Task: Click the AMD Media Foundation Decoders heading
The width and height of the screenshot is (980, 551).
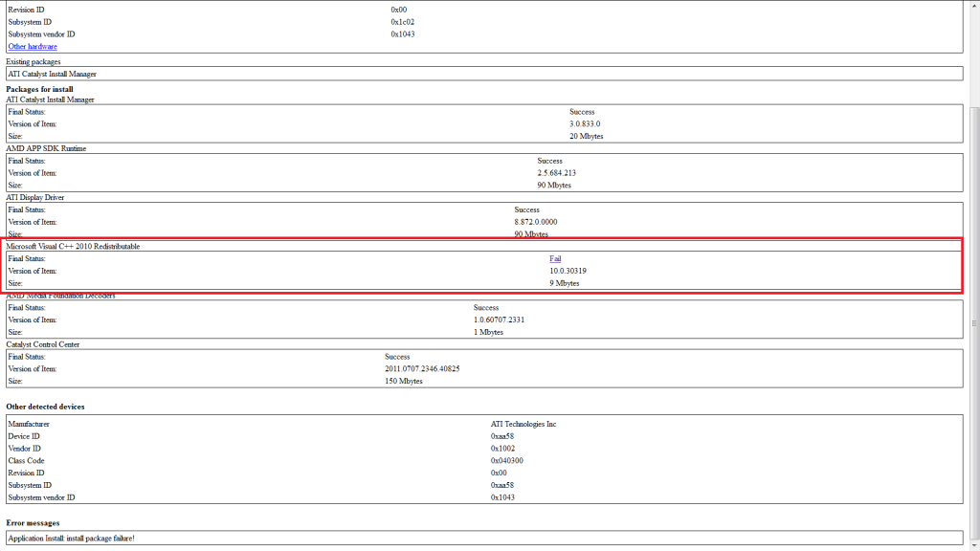Action: coord(60,296)
